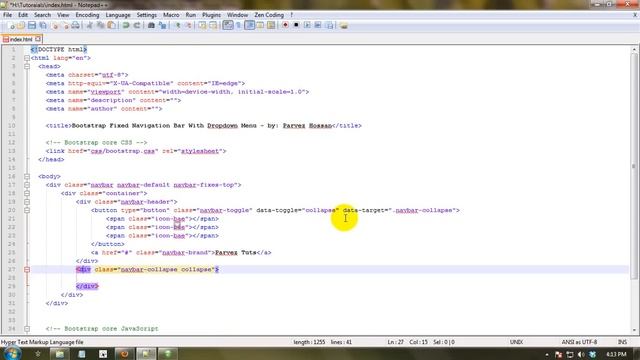Image resolution: width=640 pixels, height=360 pixels.
Task: Click UNIX line ending in status bar
Action: pos(516,342)
